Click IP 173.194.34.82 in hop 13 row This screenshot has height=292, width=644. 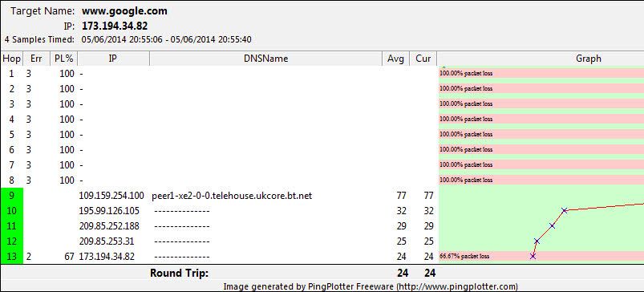(107, 256)
